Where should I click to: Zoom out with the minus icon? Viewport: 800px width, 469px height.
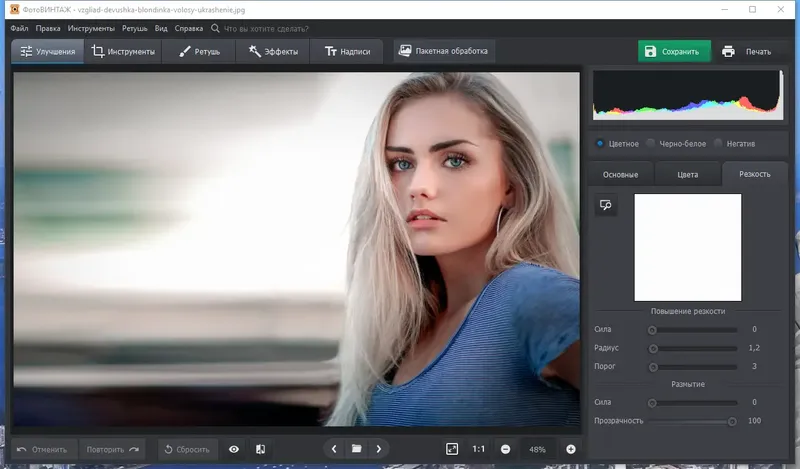[506, 450]
